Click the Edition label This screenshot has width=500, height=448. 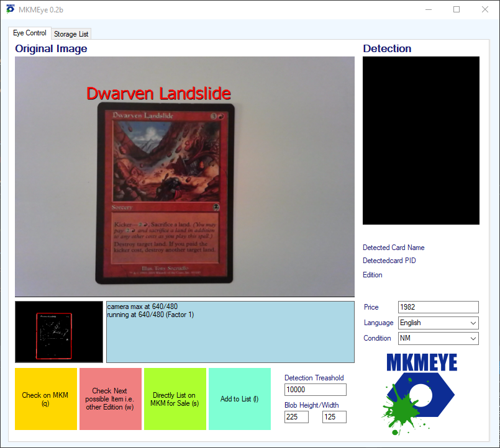(373, 275)
